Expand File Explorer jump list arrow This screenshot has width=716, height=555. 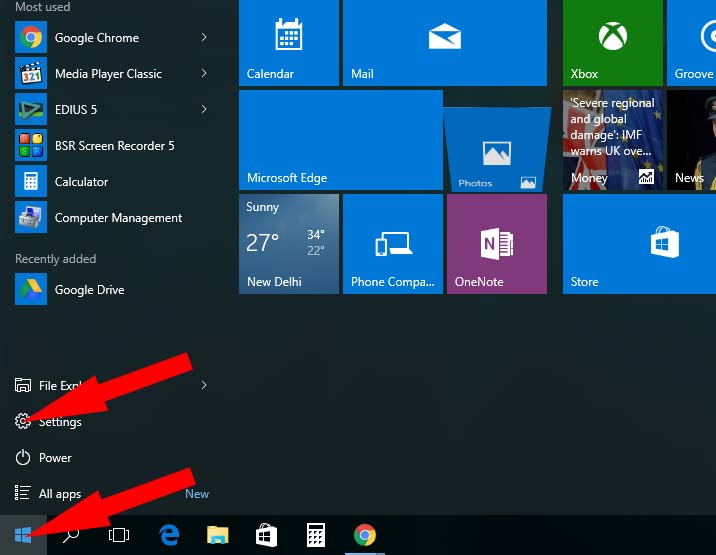(x=204, y=386)
